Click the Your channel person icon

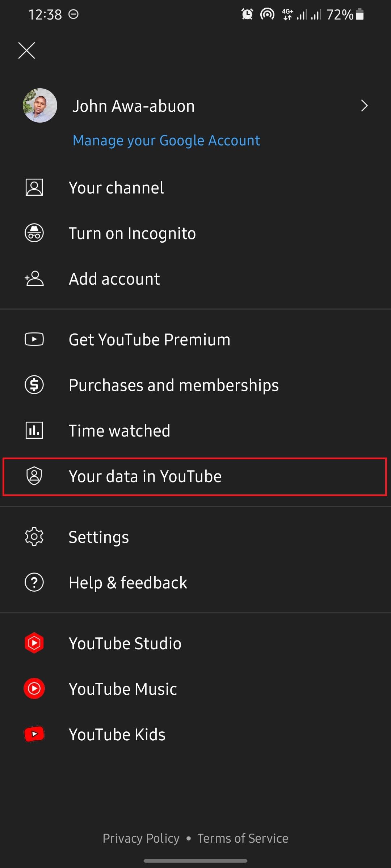pyautogui.click(x=34, y=187)
